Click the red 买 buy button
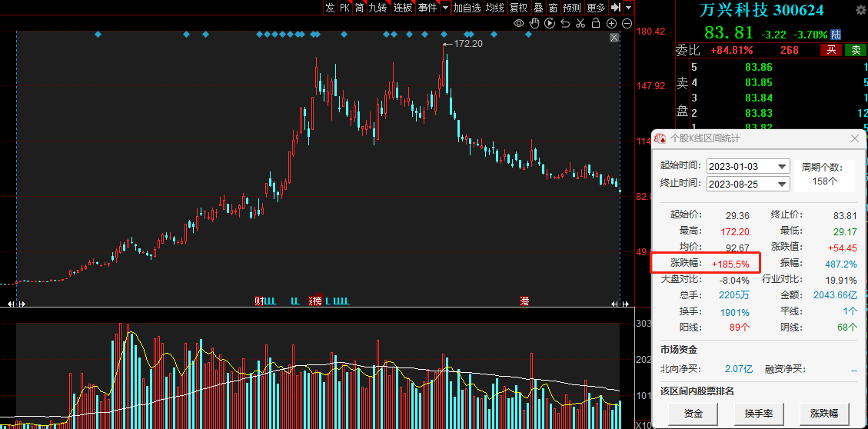Screen dimensions: 868x429 point(831,50)
